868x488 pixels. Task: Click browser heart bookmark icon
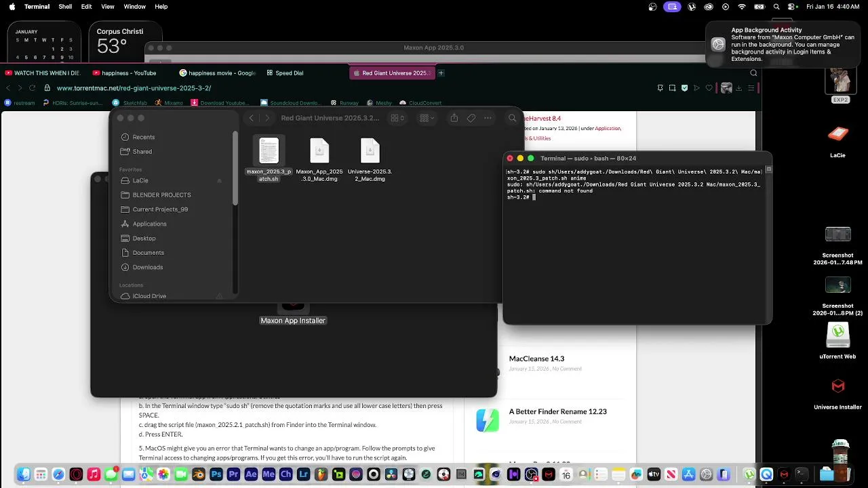click(709, 88)
